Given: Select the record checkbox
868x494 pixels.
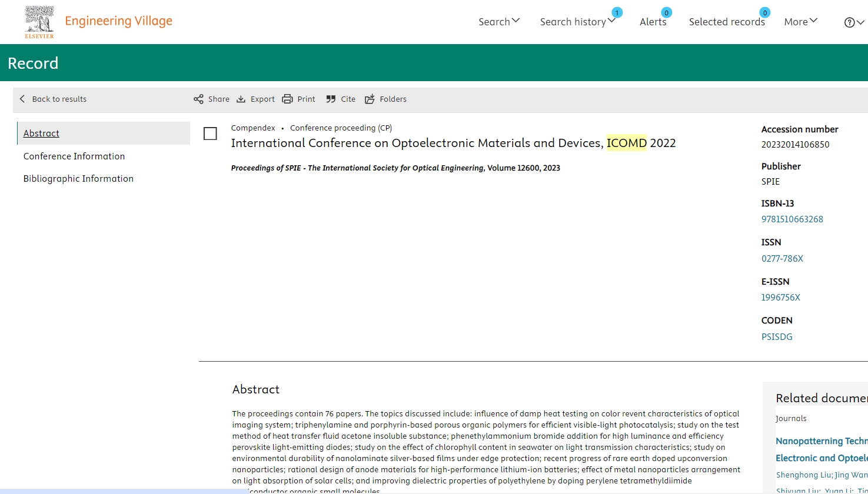Looking at the screenshot, I should tap(210, 133).
